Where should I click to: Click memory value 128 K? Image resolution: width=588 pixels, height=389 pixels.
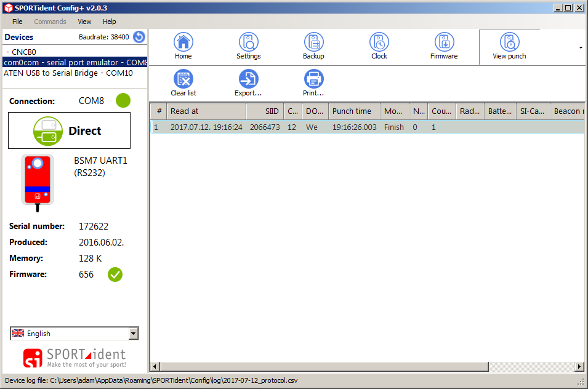pos(90,259)
